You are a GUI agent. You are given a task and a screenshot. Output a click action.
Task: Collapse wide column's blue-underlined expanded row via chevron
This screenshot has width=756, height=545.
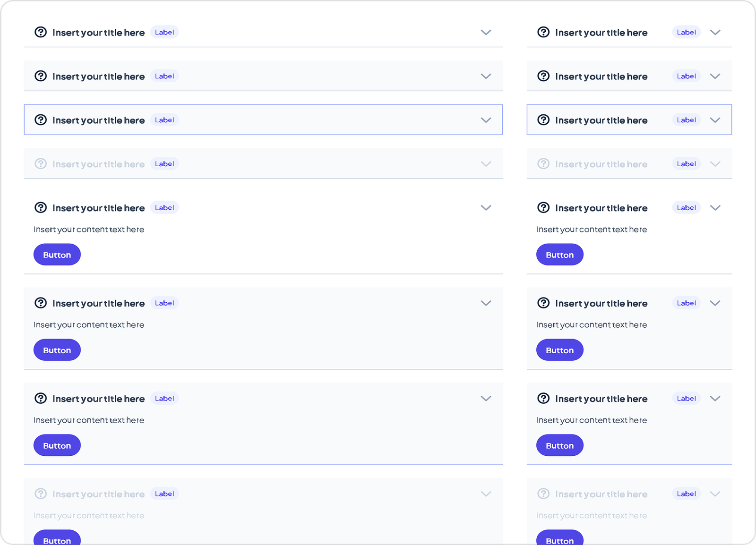(486, 399)
